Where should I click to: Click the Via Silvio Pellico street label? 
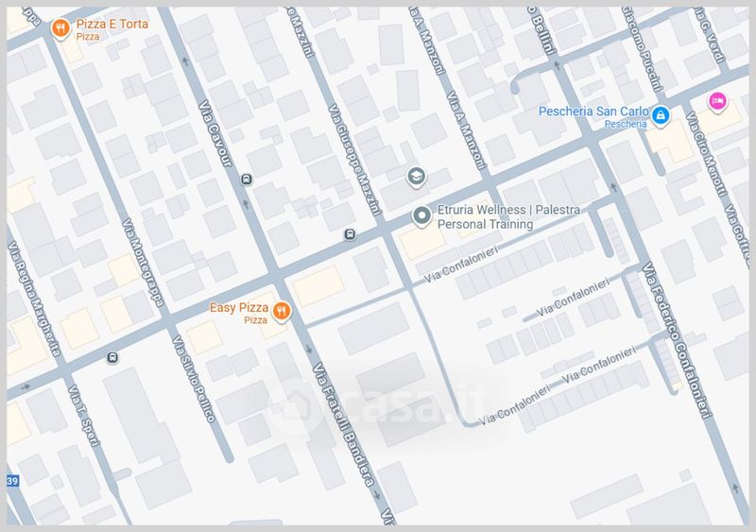tap(194, 379)
